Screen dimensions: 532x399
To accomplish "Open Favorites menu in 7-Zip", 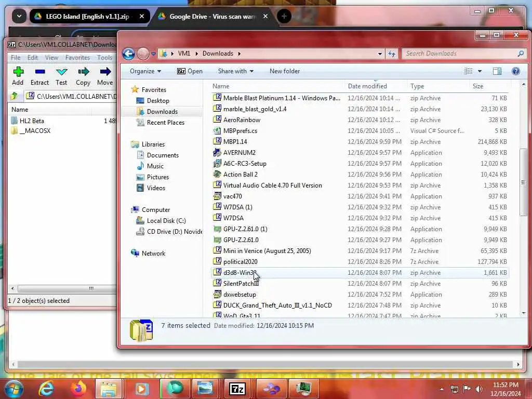I will click(77, 58).
